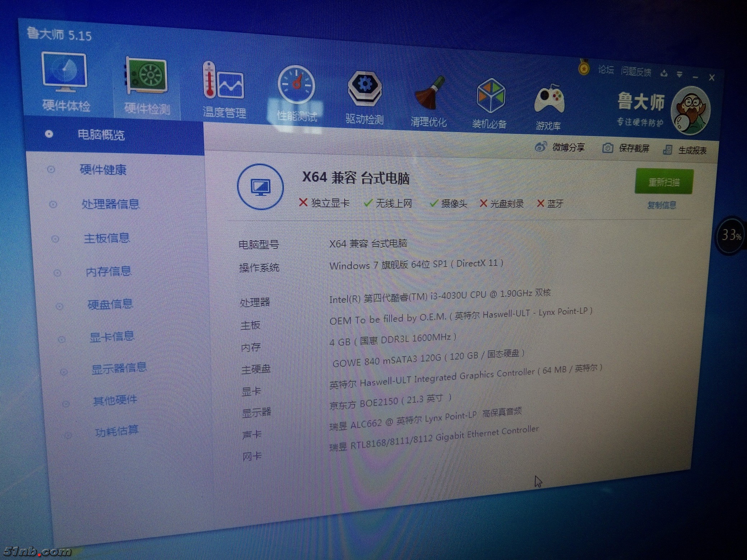
Task: Click the 复制信息 copy info link
Action: point(662,205)
